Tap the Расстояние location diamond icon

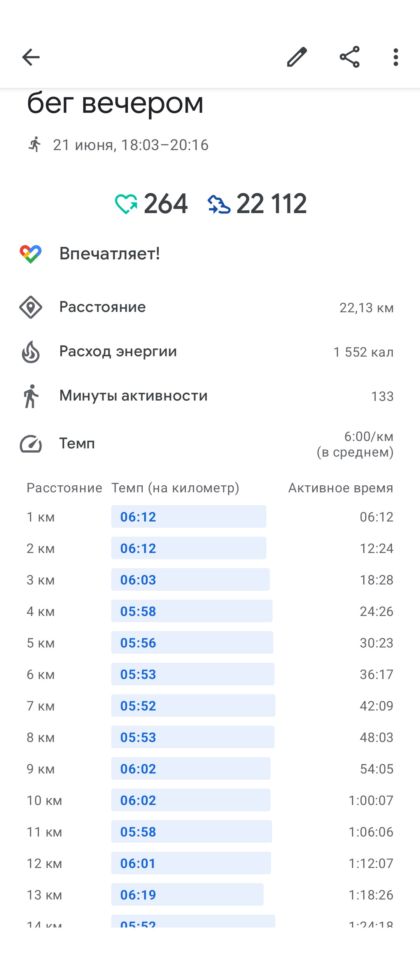pos(31,307)
